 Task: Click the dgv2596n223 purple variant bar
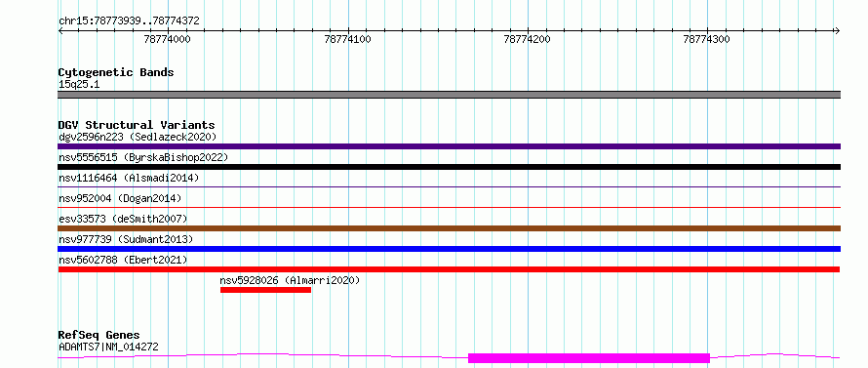449,146
